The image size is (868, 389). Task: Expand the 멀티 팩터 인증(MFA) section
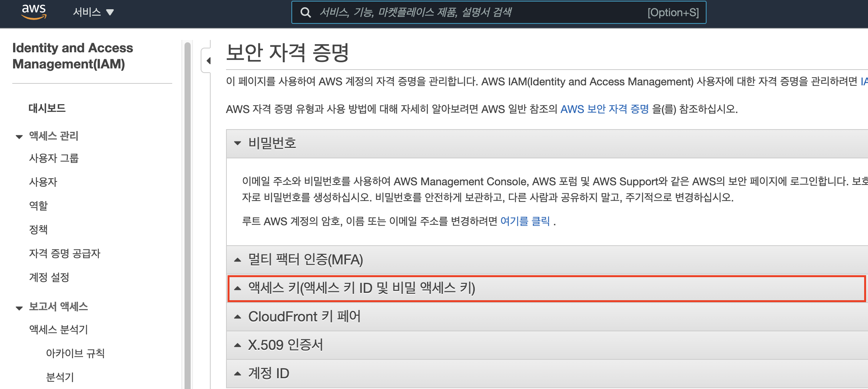tap(547, 260)
